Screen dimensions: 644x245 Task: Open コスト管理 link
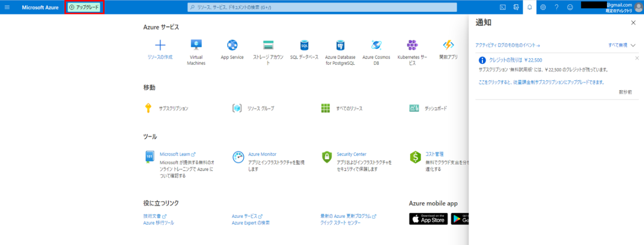[435, 154]
